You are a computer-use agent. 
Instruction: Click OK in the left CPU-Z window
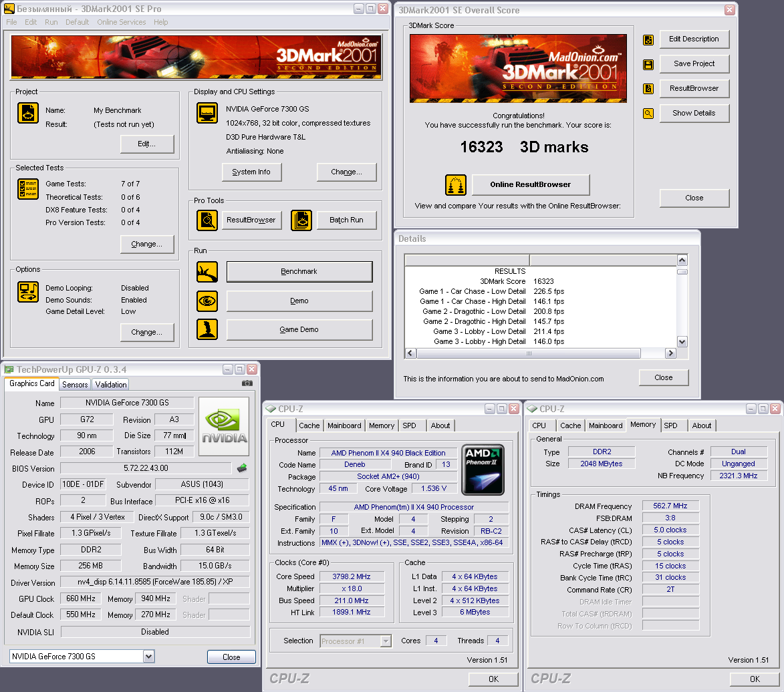tap(493, 679)
